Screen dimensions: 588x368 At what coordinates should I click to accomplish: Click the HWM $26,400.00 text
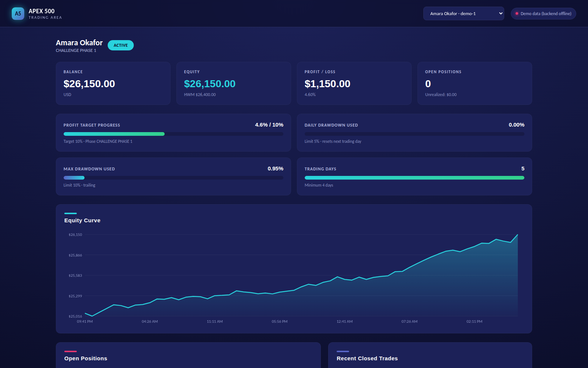tap(200, 95)
